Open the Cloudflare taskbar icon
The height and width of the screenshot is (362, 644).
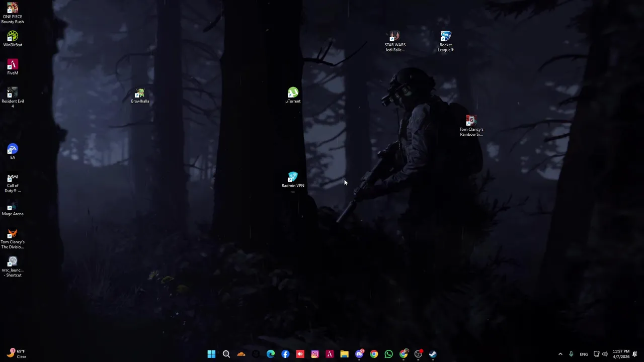pos(241,354)
